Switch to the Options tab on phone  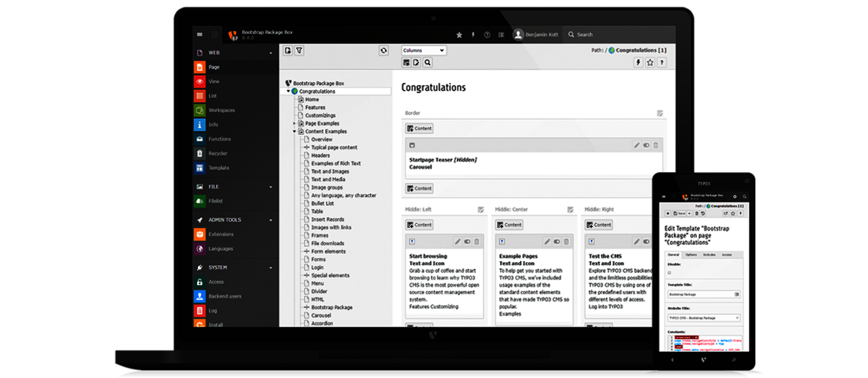[691, 255]
